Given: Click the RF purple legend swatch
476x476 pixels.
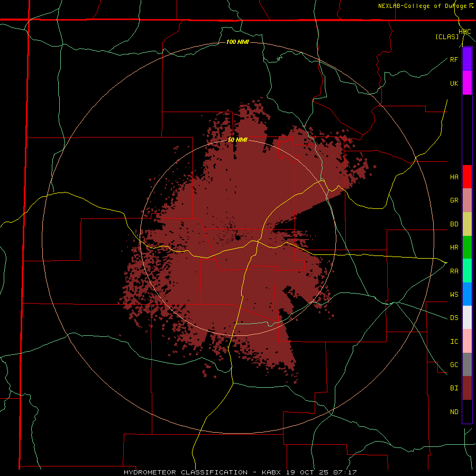Looking at the screenshot, I should pos(467,59).
